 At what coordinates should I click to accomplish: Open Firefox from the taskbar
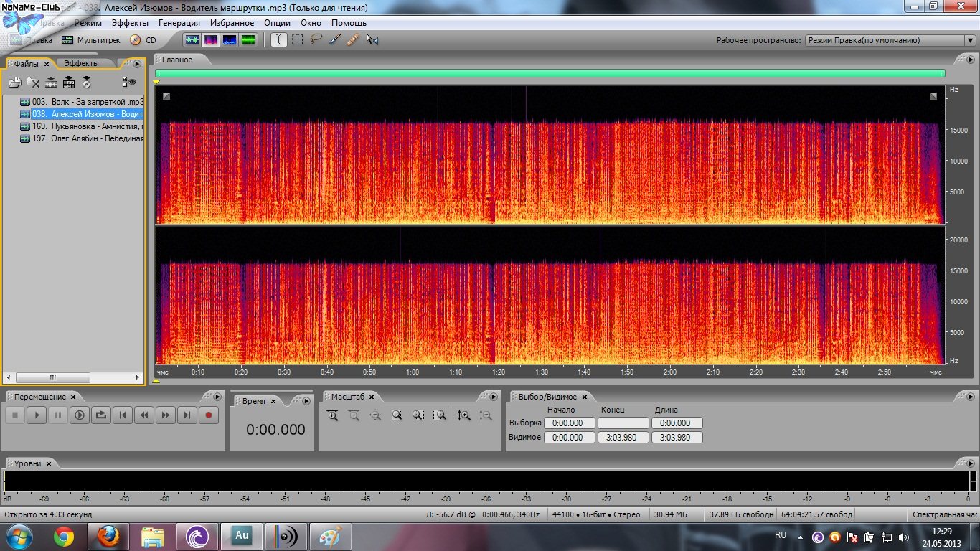point(108,536)
